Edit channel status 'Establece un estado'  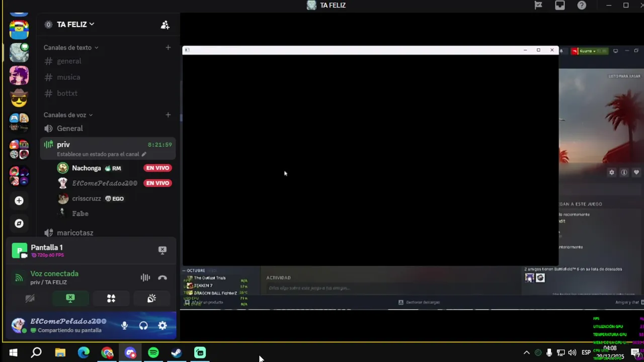[x=101, y=154]
